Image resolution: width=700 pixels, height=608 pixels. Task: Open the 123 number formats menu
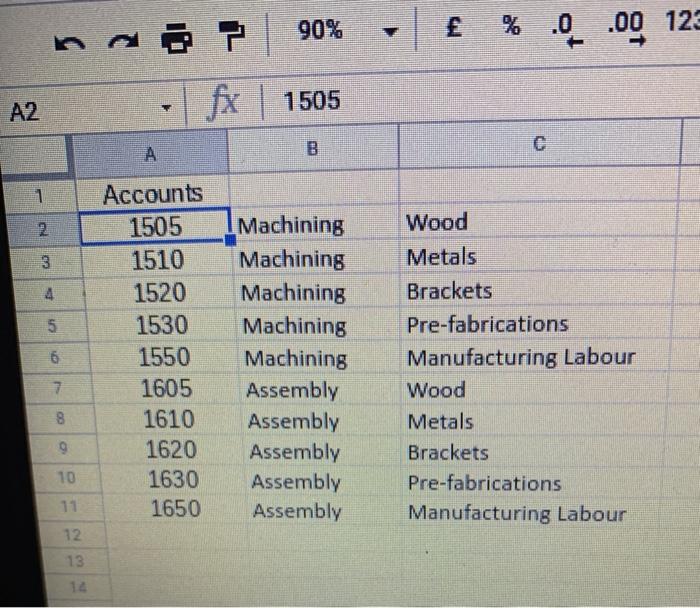(682, 21)
